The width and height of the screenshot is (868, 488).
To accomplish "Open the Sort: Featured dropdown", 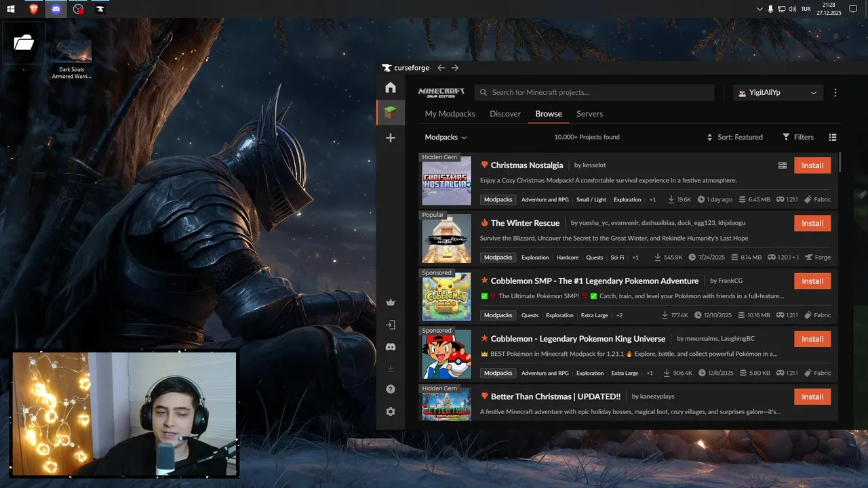I will pyautogui.click(x=734, y=137).
